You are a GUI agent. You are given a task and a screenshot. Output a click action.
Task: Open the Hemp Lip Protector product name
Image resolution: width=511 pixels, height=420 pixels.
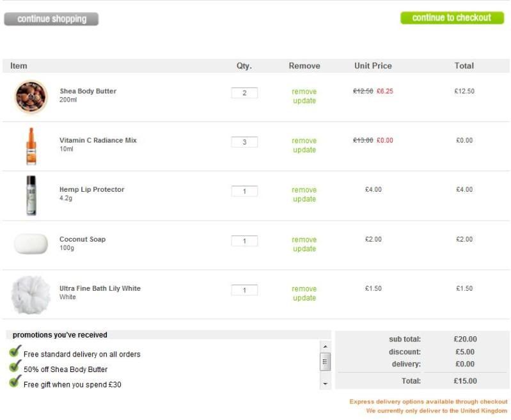[x=91, y=190]
